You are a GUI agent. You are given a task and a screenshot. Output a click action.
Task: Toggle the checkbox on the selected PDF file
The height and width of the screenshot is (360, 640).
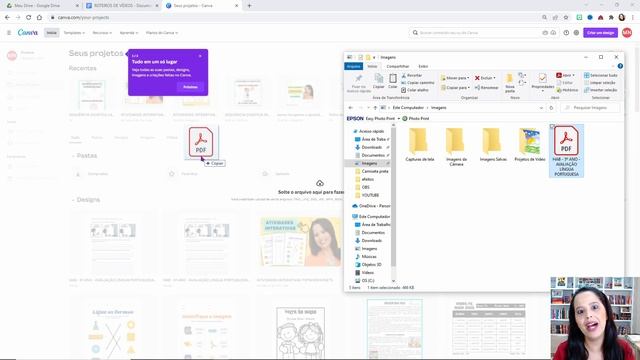[552, 127]
